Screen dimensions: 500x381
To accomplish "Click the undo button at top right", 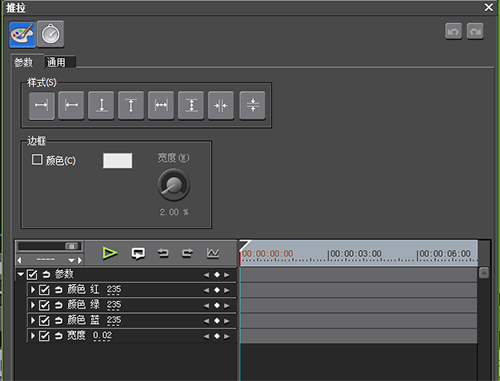I will (x=453, y=31).
